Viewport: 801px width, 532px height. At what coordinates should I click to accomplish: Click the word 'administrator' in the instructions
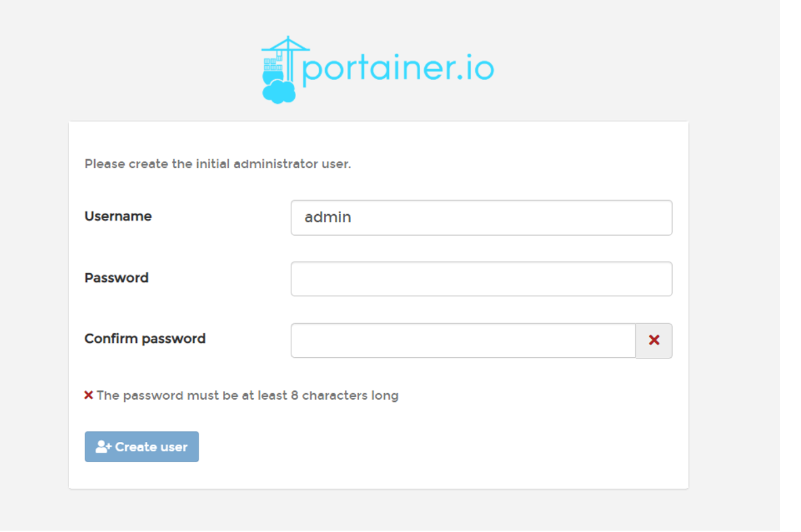pos(272,164)
